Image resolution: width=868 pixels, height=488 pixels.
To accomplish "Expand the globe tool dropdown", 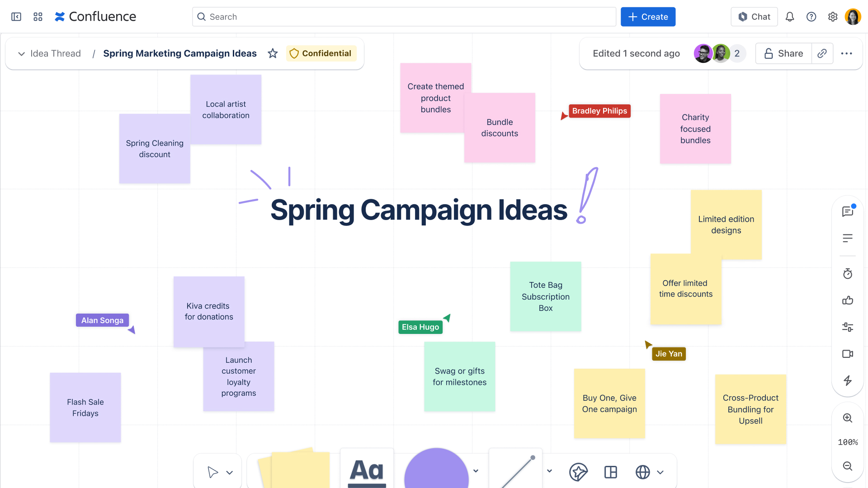I will [x=660, y=473].
